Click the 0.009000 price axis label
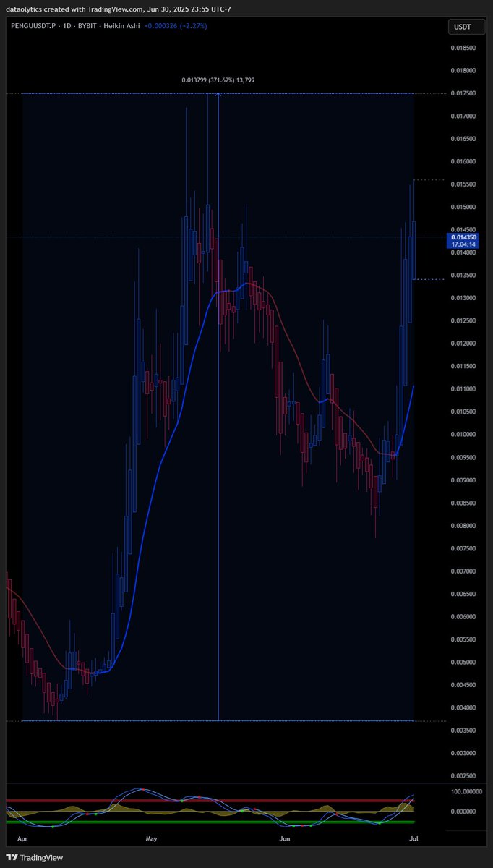This screenshot has height=868, width=493. 463,480
